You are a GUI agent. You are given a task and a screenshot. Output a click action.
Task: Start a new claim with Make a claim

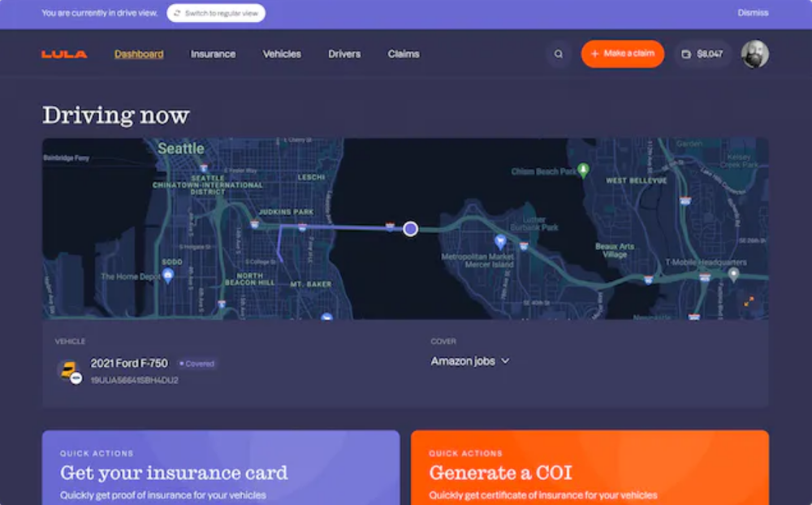coord(623,54)
